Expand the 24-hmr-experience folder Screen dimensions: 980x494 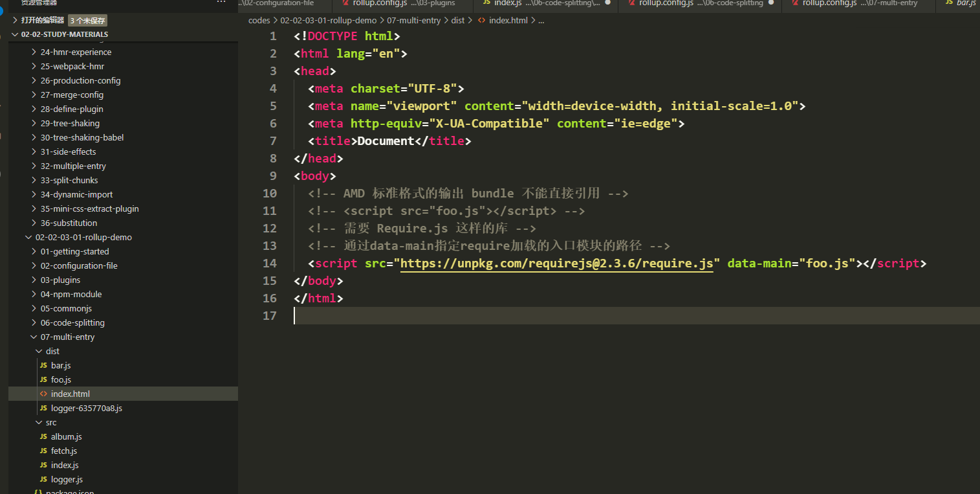point(76,52)
